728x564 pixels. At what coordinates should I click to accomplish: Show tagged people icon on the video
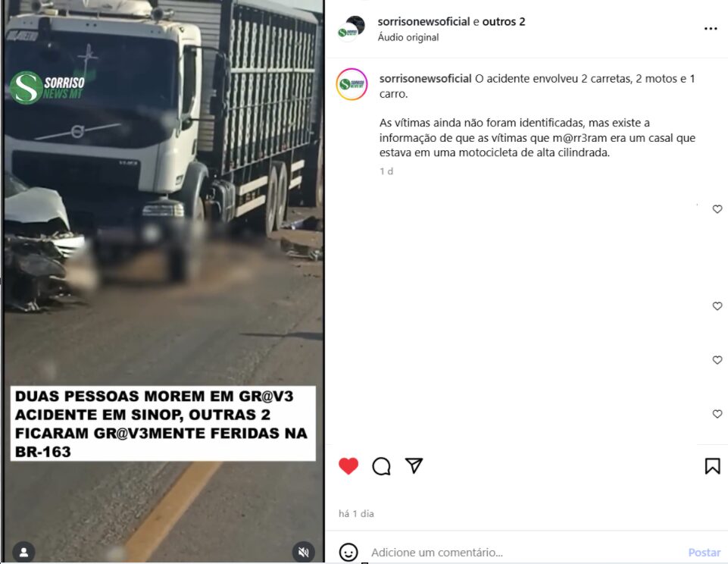tap(23, 552)
